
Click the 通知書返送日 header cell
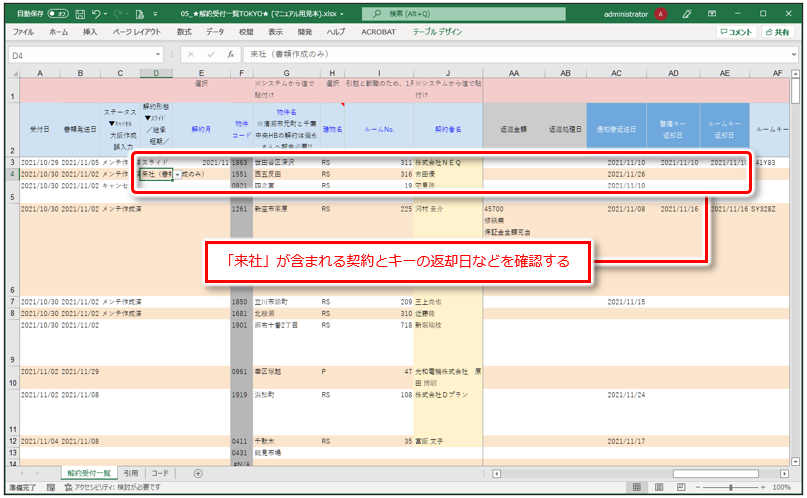click(x=616, y=129)
